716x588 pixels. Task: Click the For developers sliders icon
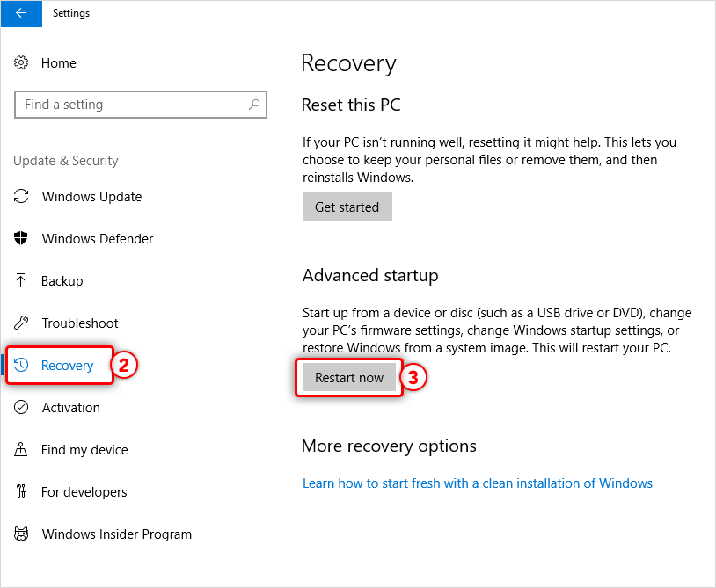pyautogui.click(x=22, y=492)
